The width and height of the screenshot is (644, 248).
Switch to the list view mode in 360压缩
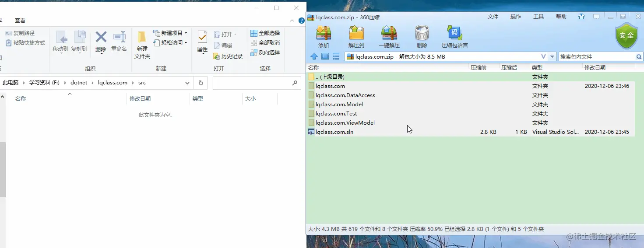[336, 56]
